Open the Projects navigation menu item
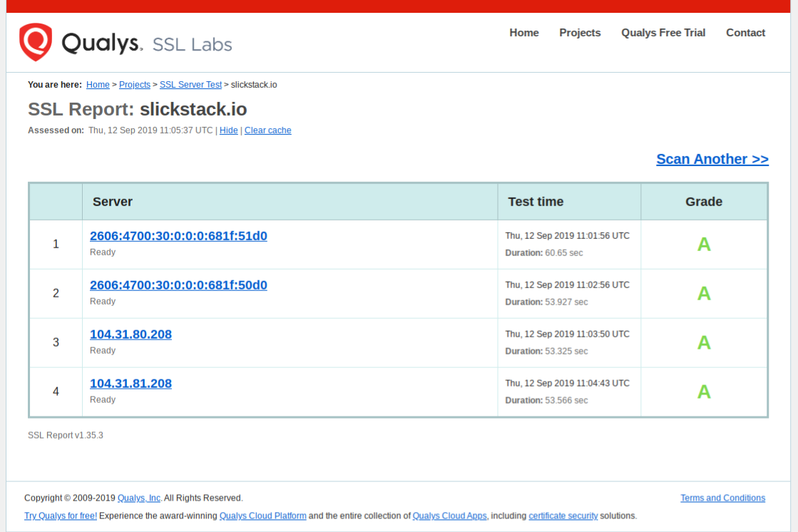This screenshot has height=532, width=798. coord(580,33)
